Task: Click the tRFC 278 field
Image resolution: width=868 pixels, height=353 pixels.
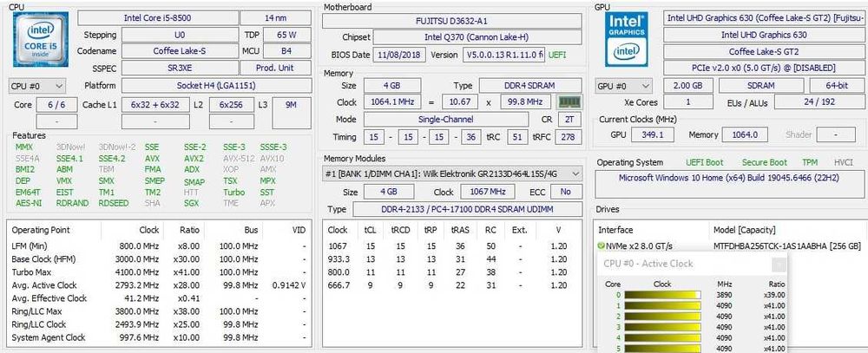Action: tap(568, 137)
